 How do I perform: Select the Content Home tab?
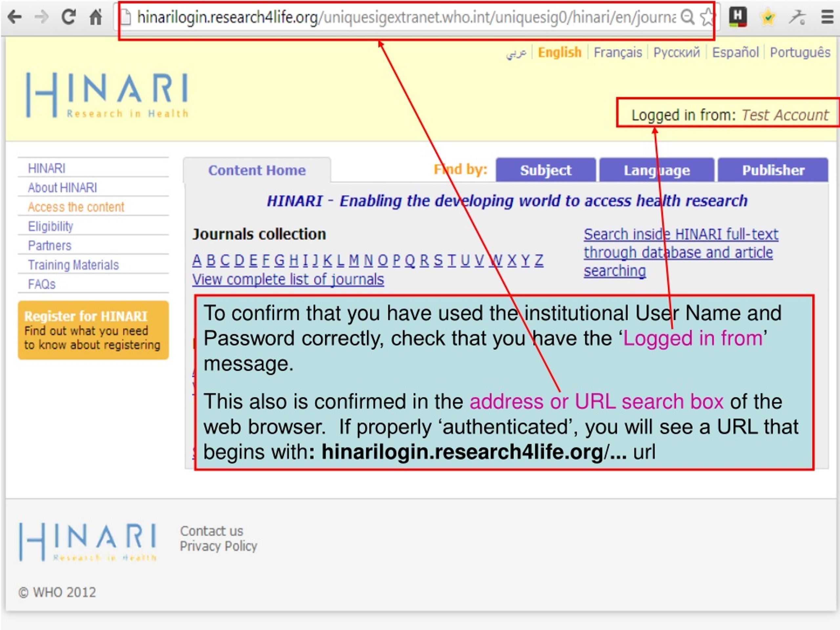257,170
